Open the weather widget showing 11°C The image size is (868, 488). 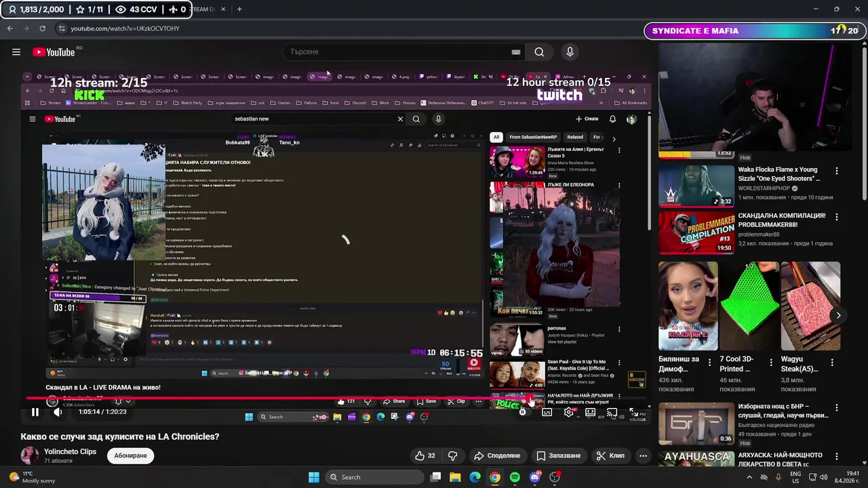coord(32,477)
